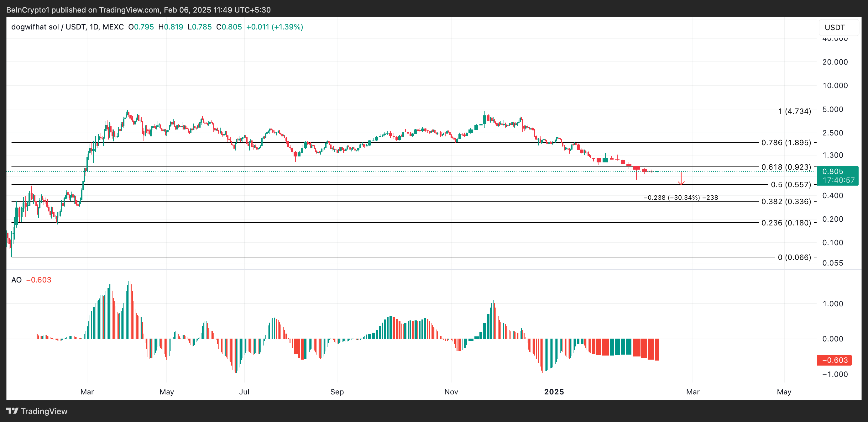Click the 0.5 (0.557) Fib level label
The width and height of the screenshot is (868, 422).
point(791,184)
